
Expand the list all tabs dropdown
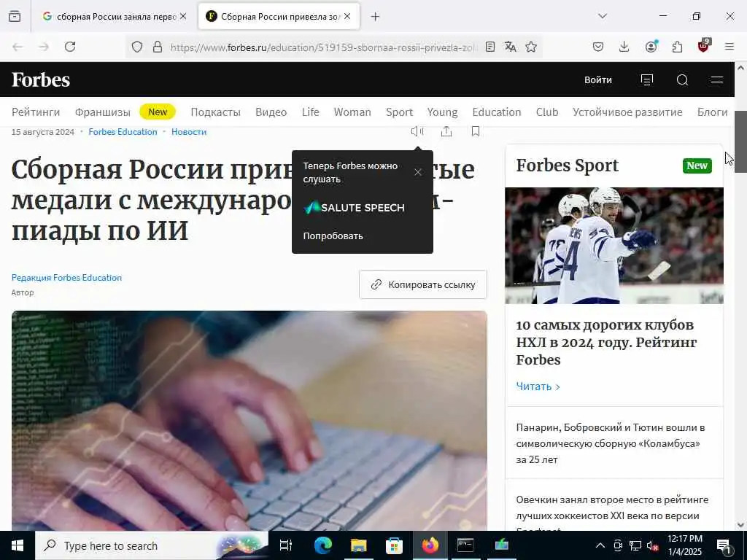[x=603, y=16]
